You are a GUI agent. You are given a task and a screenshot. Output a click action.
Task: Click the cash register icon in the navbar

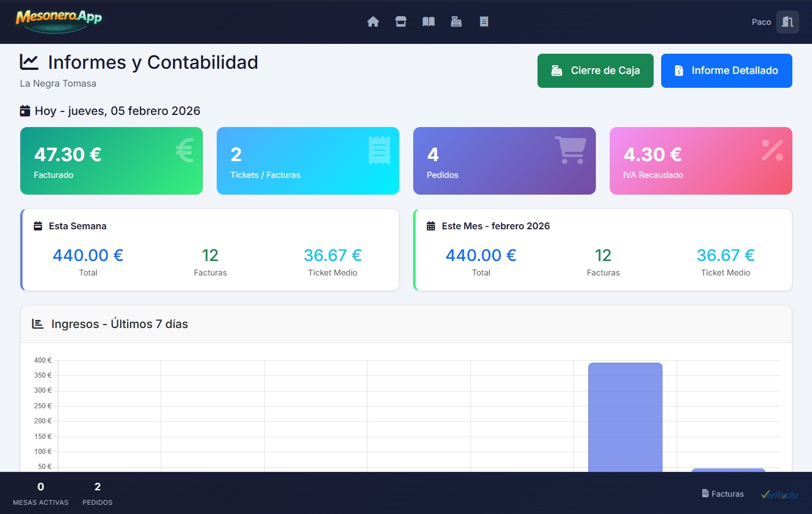click(x=456, y=21)
